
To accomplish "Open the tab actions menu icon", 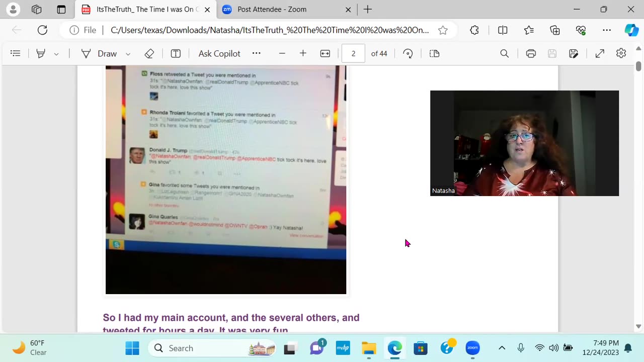I will pos(61,9).
